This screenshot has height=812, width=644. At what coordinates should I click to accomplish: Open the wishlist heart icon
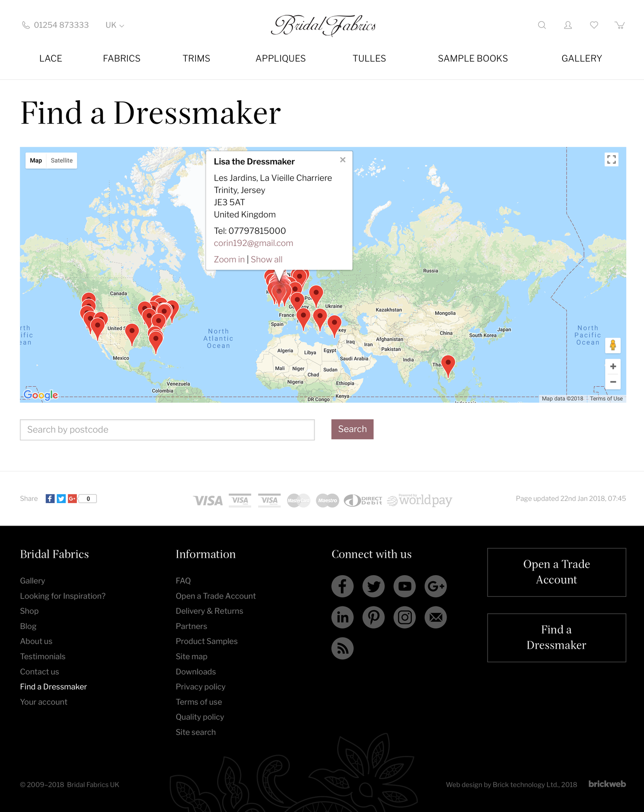(594, 25)
